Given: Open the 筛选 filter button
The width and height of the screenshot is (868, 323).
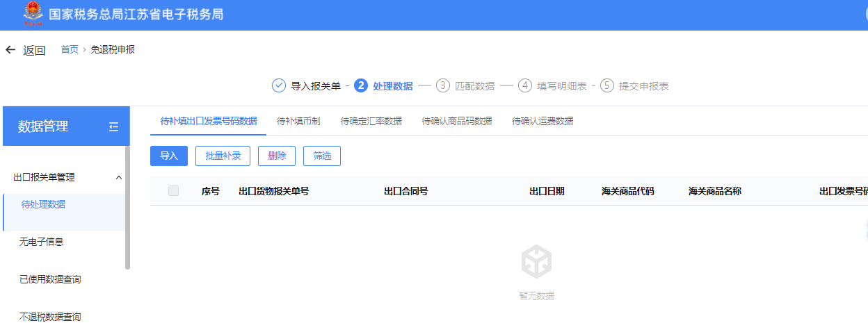Looking at the screenshot, I should pyautogui.click(x=322, y=156).
